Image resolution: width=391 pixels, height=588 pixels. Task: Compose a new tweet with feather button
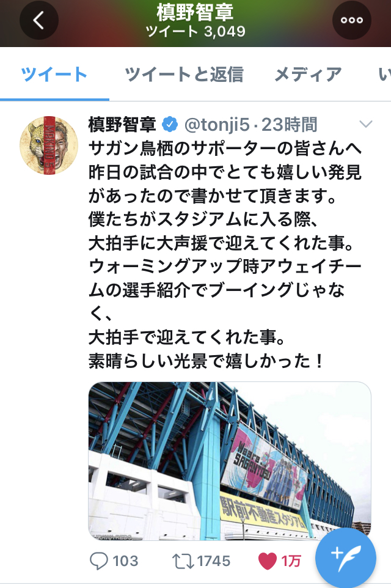pos(346,558)
